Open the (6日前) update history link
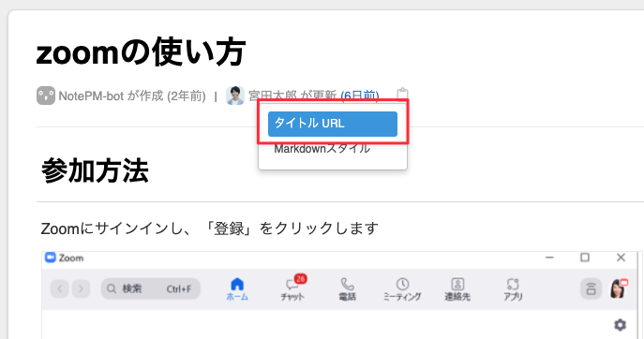This screenshot has width=644, height=339. click(x=360, y=96)
